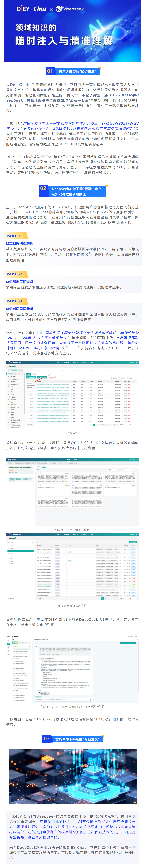Viewport: 146px width, 868px height.
Task: Open the 文档上传 screenshot image
Action: pyautogui.click(x=73, y=395)
